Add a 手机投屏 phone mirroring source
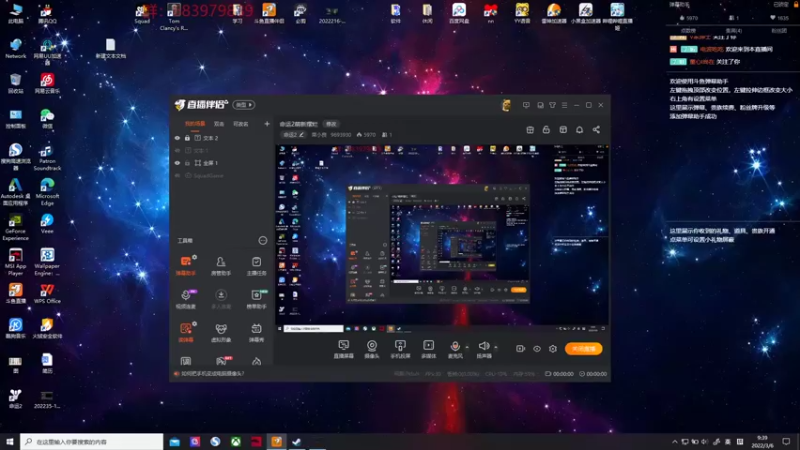 (400, 349)
